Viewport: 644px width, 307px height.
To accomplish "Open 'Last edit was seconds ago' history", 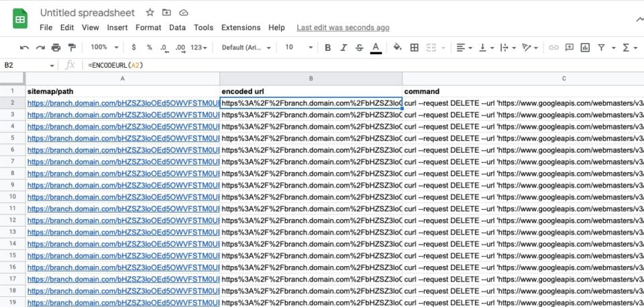I will (x=343, y=27).
